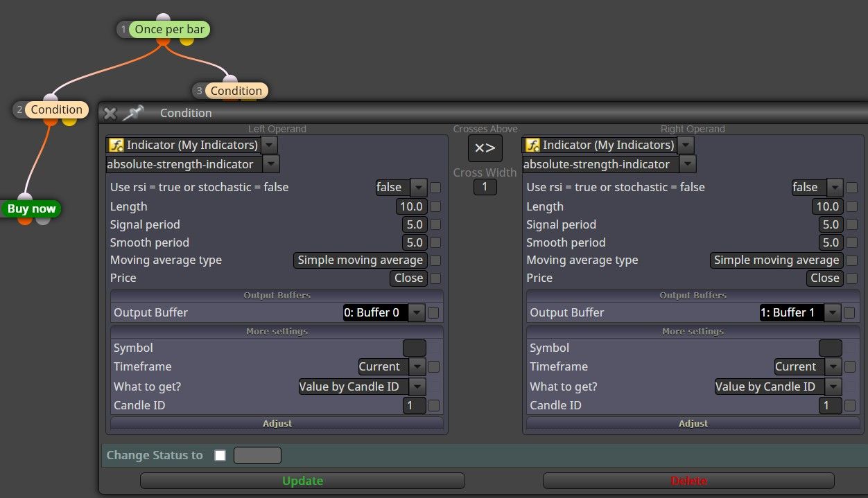
Task: Collapse right Output Buffers section
Action: point(693,295)
